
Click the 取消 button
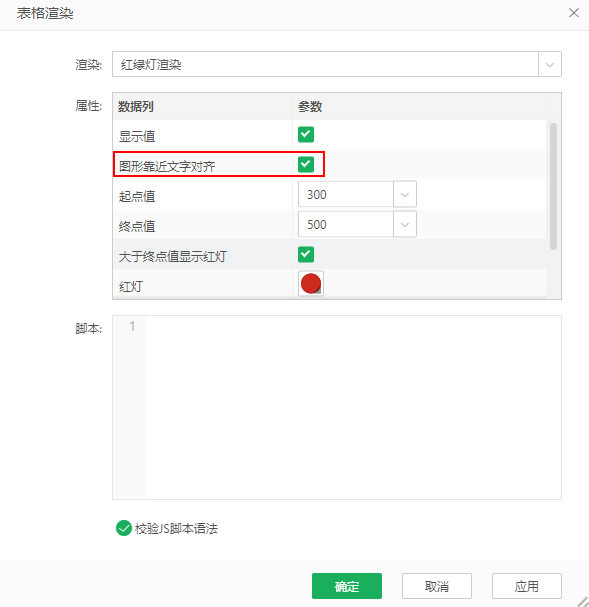tap(437, 586)
